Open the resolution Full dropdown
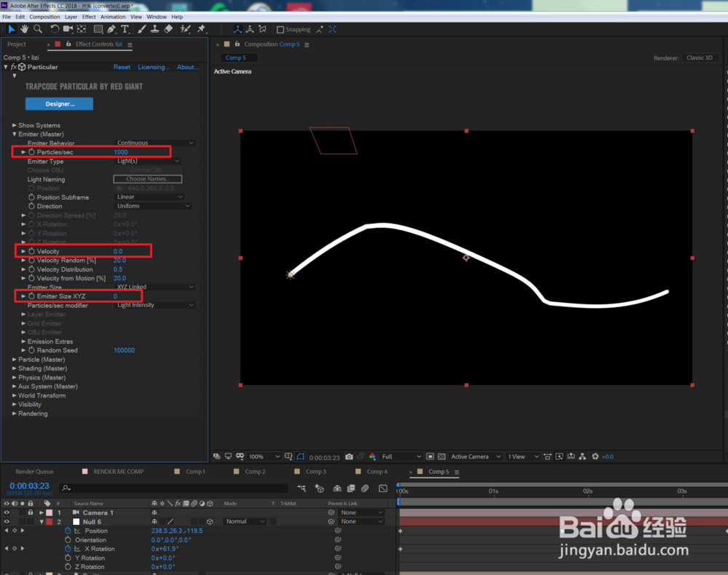Viewport: 728px width, 575px height. 400,456
